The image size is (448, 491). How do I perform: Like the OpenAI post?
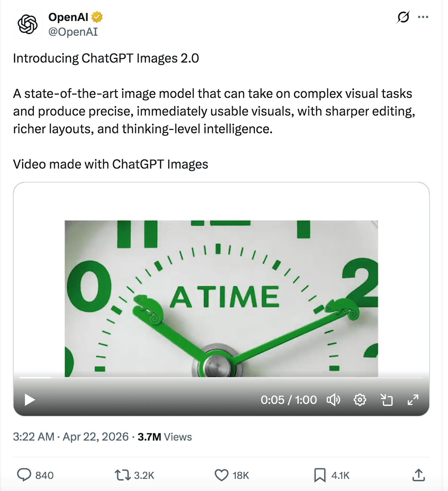tap(221, 475)
